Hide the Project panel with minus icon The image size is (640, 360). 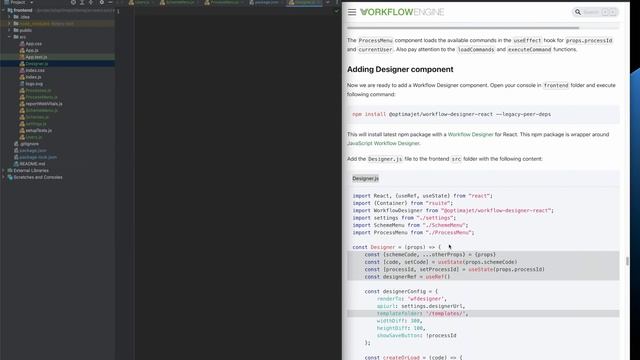[110, 2]
